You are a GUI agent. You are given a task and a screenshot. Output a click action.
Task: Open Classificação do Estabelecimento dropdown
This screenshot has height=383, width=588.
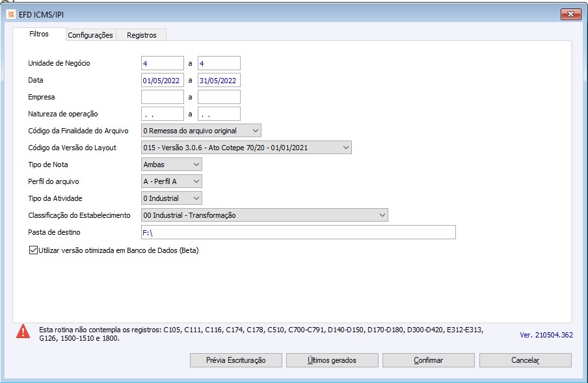264,215
